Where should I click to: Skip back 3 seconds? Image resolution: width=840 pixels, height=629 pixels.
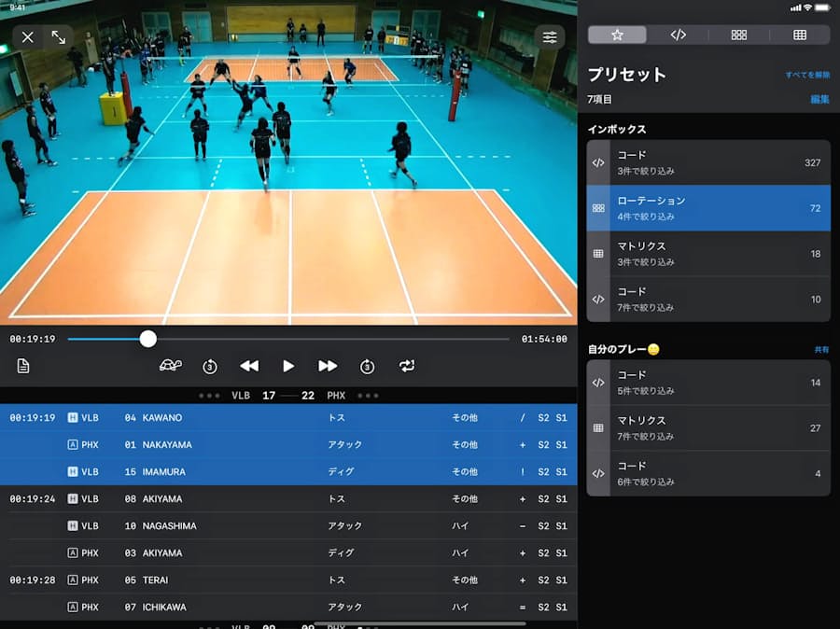point(210,366)
